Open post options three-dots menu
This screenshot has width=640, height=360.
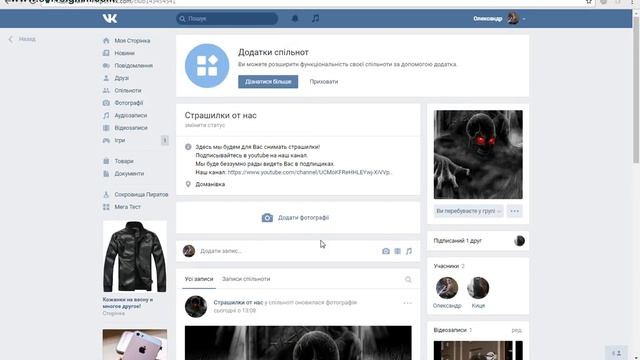pos(407,303)
